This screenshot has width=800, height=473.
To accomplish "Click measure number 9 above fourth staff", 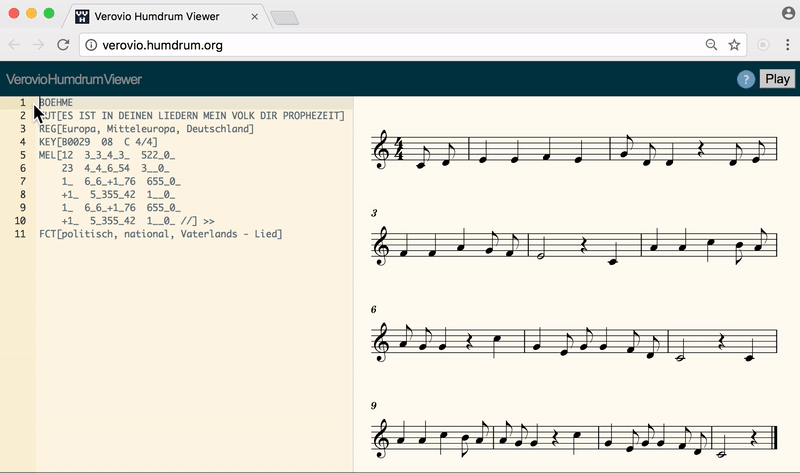I will click(x=373, y=406).
